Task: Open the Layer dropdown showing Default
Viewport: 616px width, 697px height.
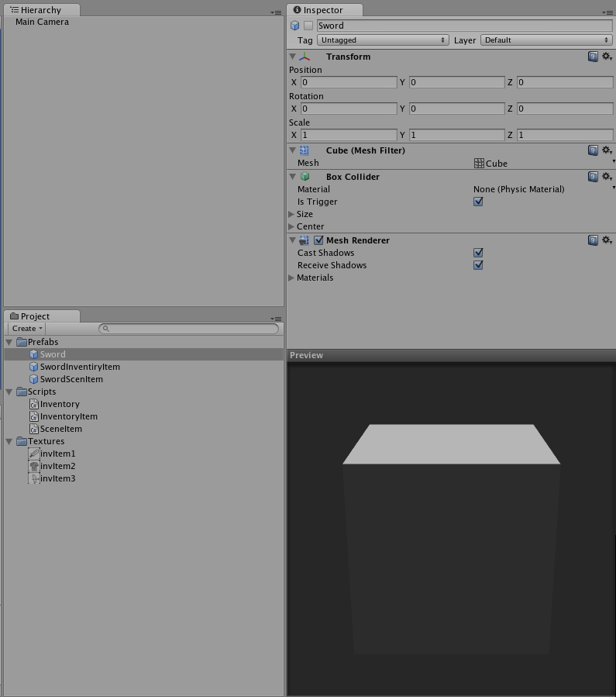Action: click(546, 40)
